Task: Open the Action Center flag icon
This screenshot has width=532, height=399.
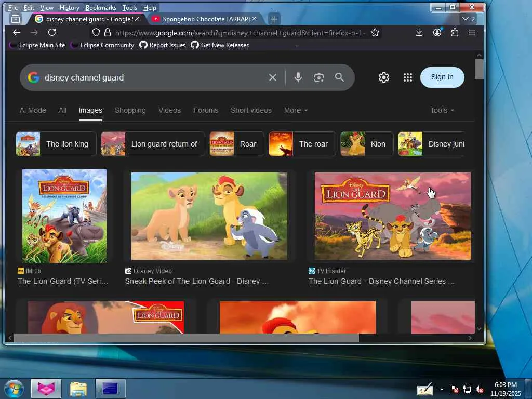Action: click(454, 390)
